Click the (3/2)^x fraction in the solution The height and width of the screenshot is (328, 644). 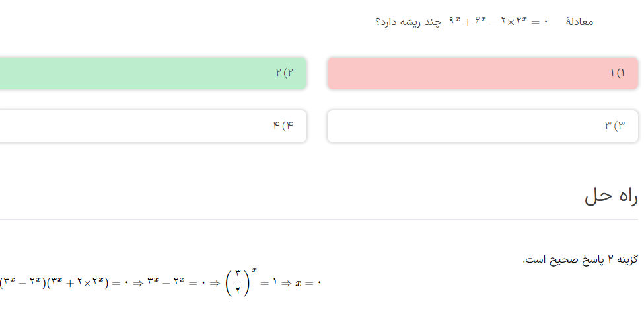pyautogui.click(x=240, y=282)
